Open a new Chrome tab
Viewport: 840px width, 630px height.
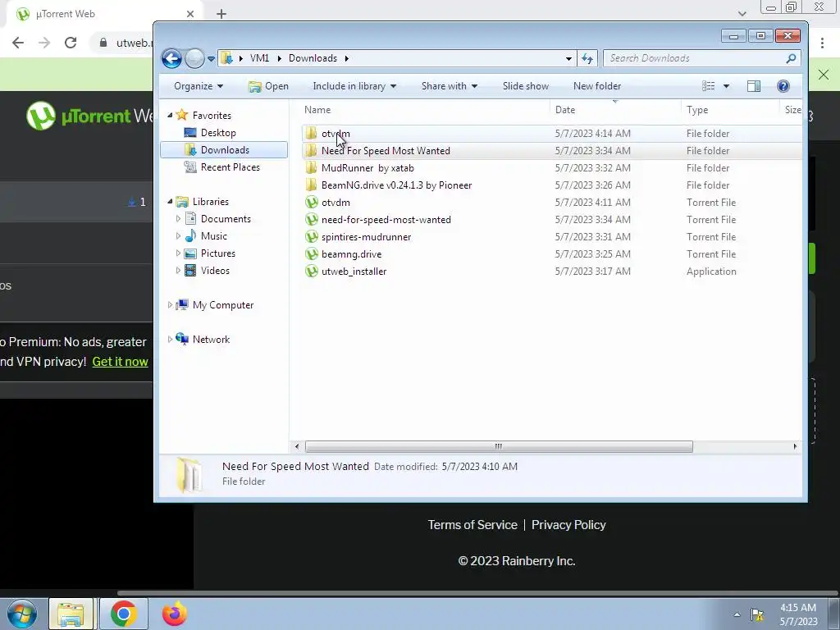coord(221,14)
